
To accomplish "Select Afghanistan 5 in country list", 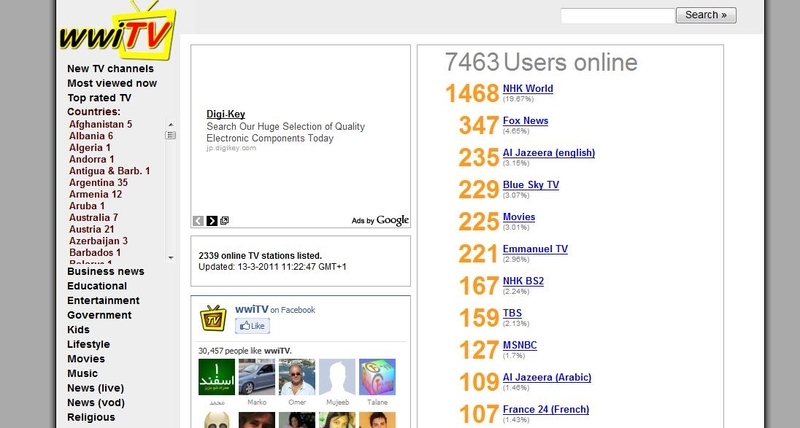I will pos(101,124).
